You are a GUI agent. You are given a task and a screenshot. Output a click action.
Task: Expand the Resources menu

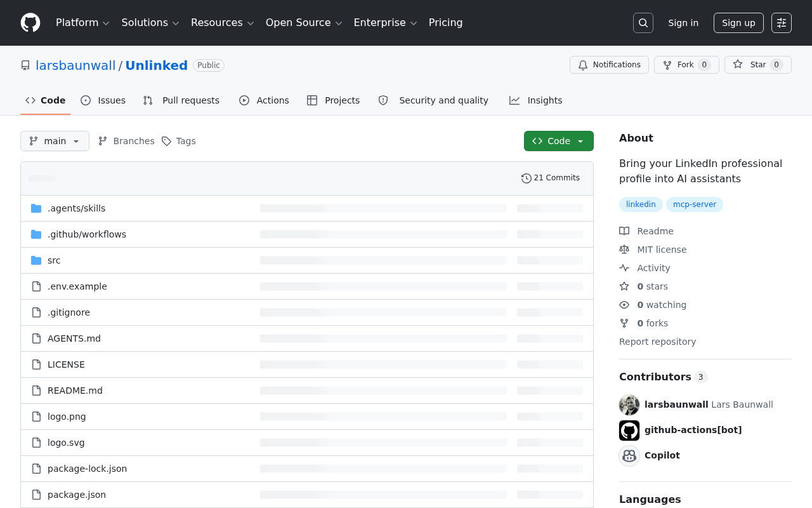(222, 23)
